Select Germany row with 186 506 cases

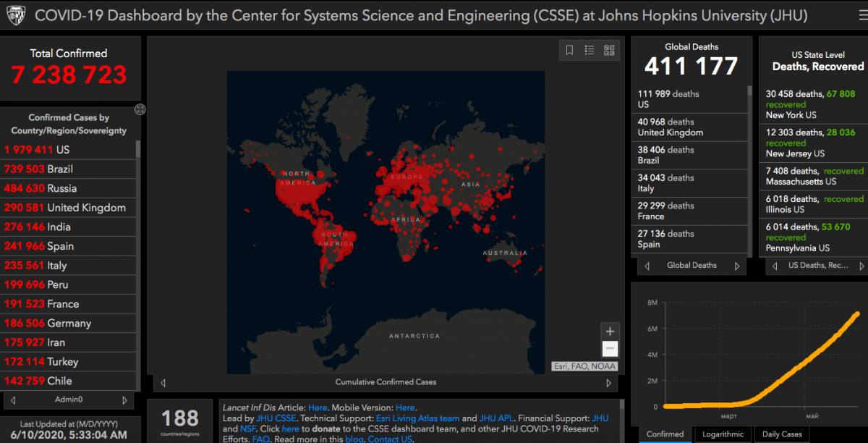point(68,324)
